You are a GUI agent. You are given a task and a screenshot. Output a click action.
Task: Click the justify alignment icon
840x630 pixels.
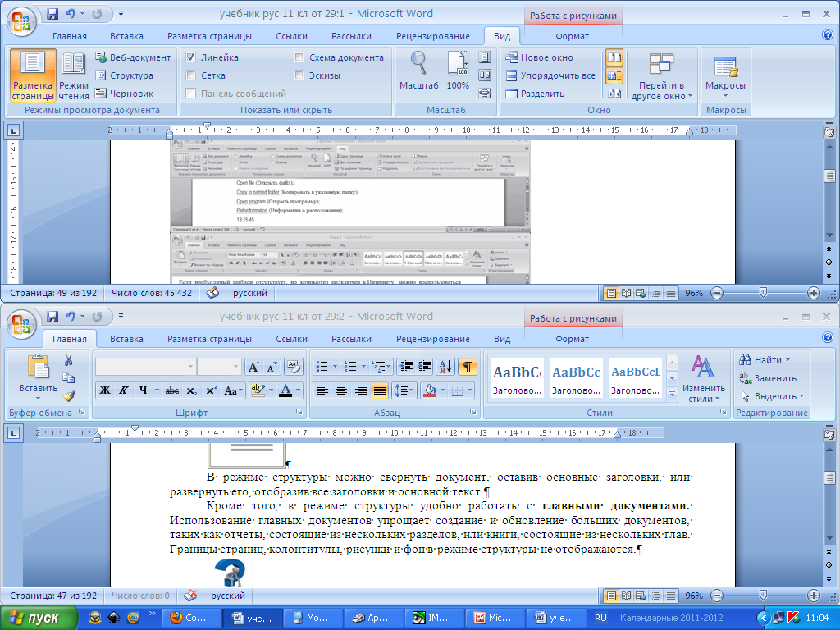(379, 390)
